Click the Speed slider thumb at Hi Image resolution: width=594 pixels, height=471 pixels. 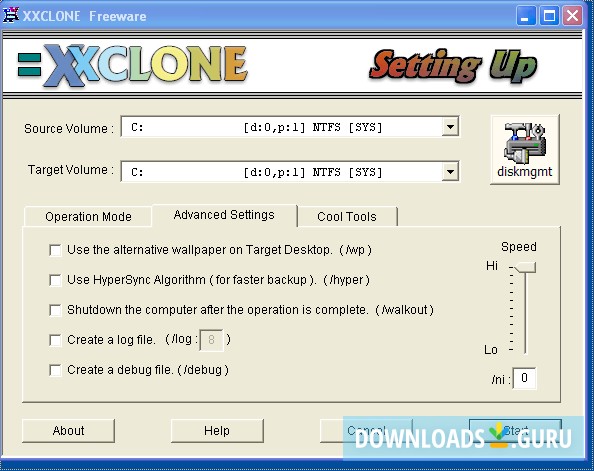pos(525,267)
